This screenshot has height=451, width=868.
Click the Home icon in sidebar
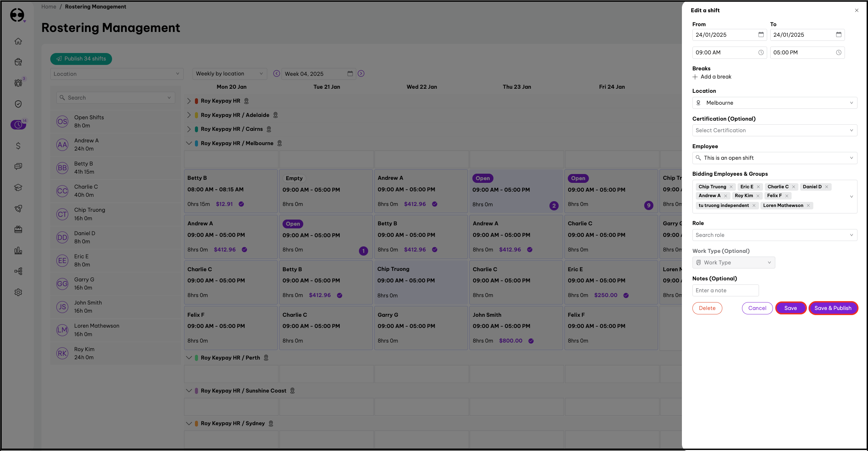click(x=18, y=41)
